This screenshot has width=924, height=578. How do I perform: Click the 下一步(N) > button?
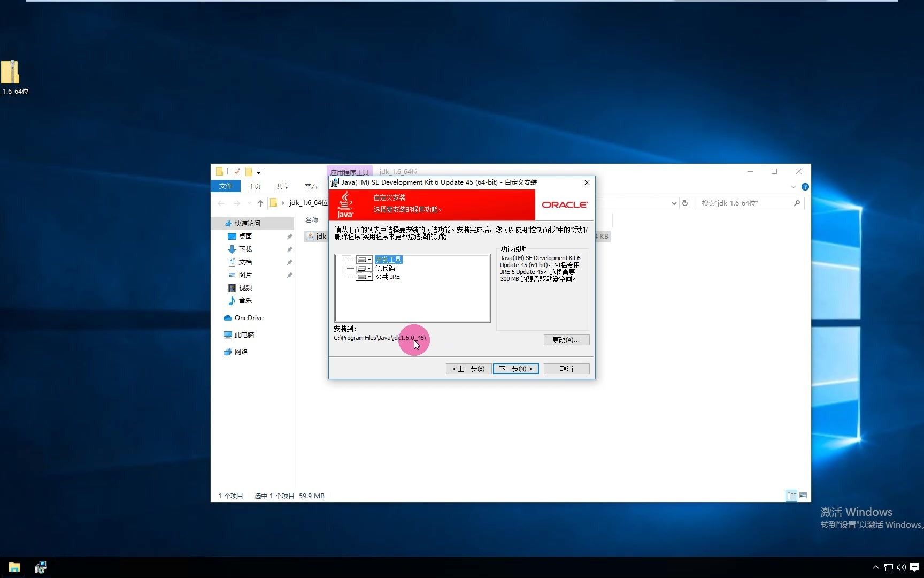click(515, 369)
